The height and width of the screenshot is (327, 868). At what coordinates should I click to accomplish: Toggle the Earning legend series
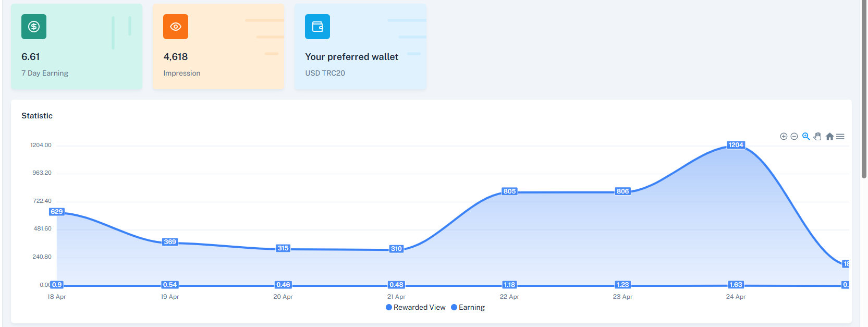point(468,307)
